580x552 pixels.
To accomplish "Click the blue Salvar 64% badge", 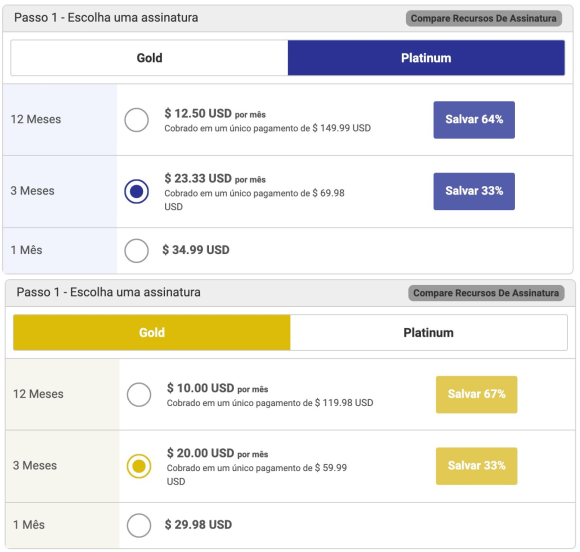I will coord(474,120).
